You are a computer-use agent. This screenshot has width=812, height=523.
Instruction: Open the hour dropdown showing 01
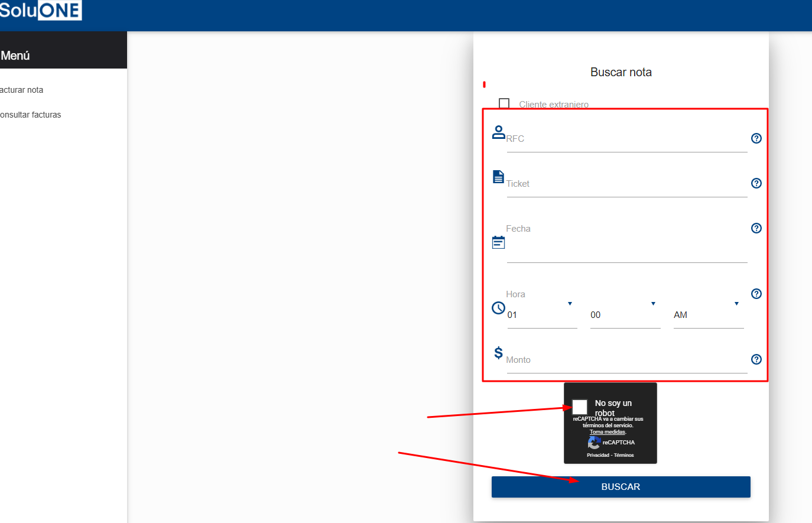pyautogui.click(x=541, y=314)
